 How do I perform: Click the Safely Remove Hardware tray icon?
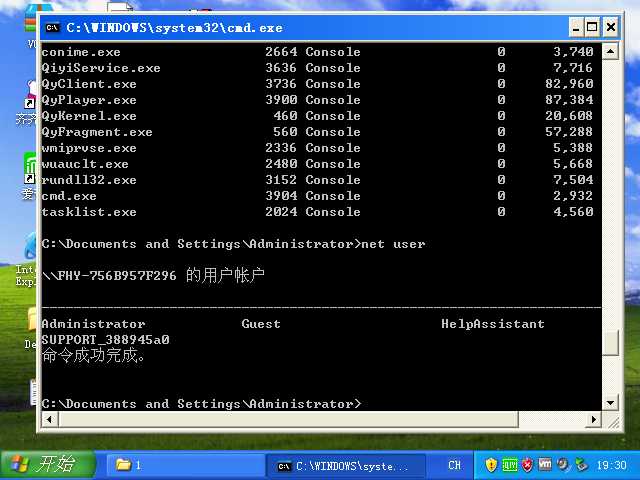(581, 464)
